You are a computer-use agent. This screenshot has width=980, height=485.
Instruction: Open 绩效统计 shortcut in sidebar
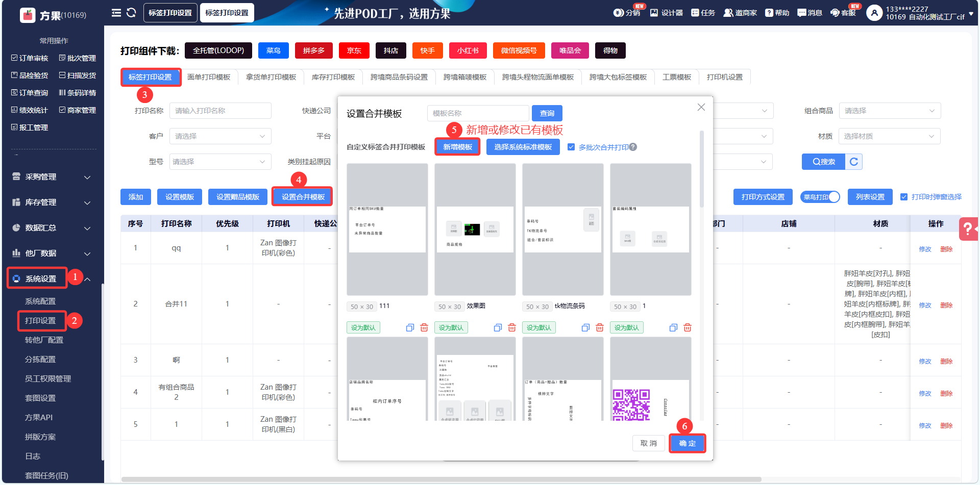(x=30, y=110)
